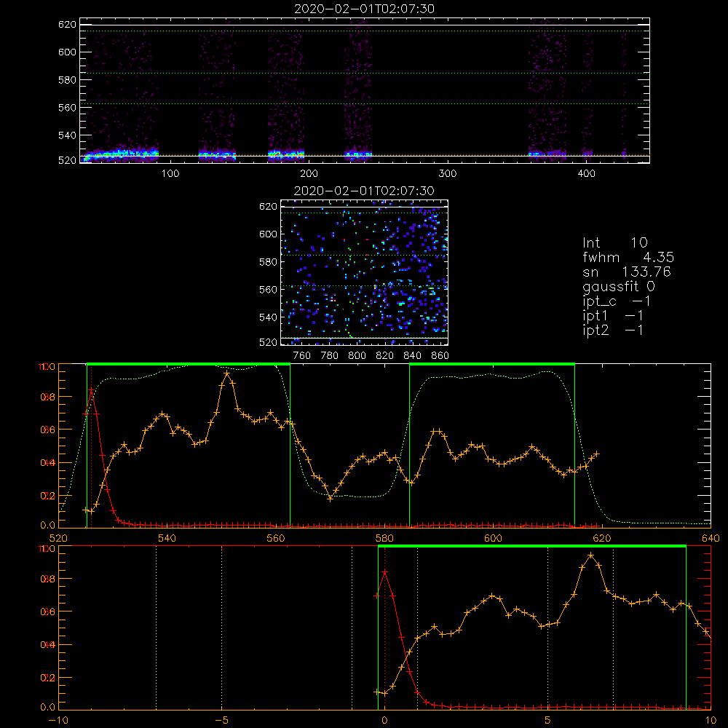Click x-axis label 640 of the profile plot
The width and height of the screenshot is (728, 728).
click(711, 539)
